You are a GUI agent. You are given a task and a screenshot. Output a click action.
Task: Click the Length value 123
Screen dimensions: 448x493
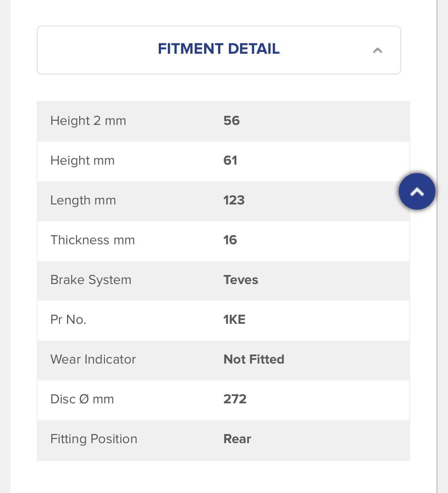pos(234,200)
